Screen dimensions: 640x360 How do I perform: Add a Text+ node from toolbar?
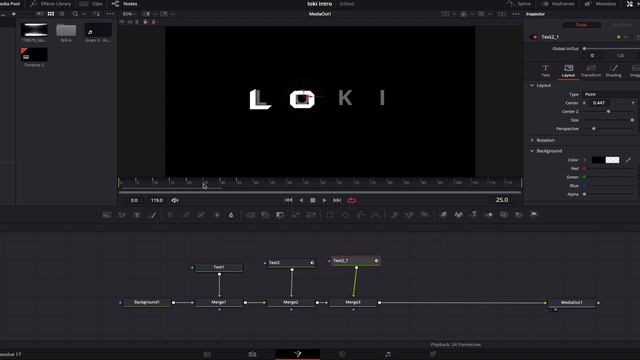pos(137,215)
